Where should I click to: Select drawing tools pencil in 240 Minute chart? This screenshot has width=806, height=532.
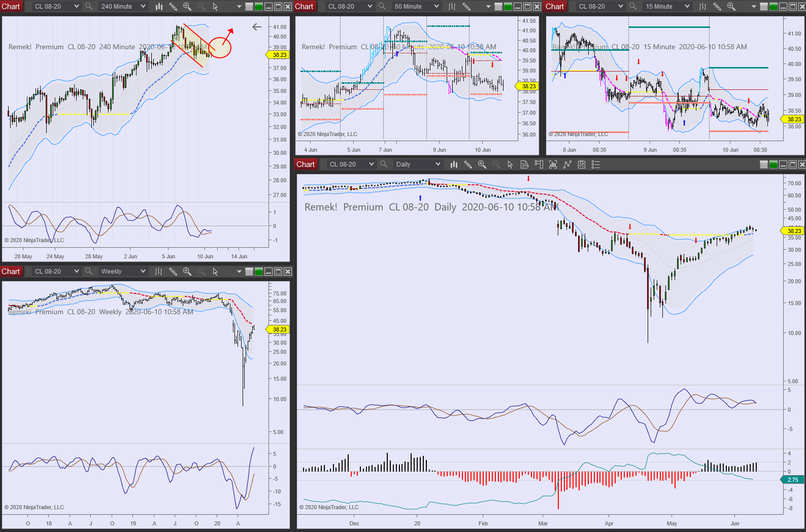[x=173, y=7]
